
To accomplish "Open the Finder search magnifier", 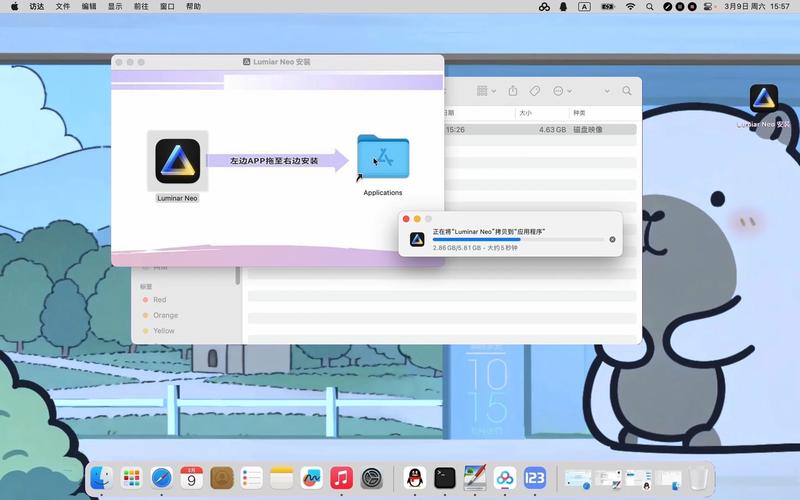I will 627,91.
